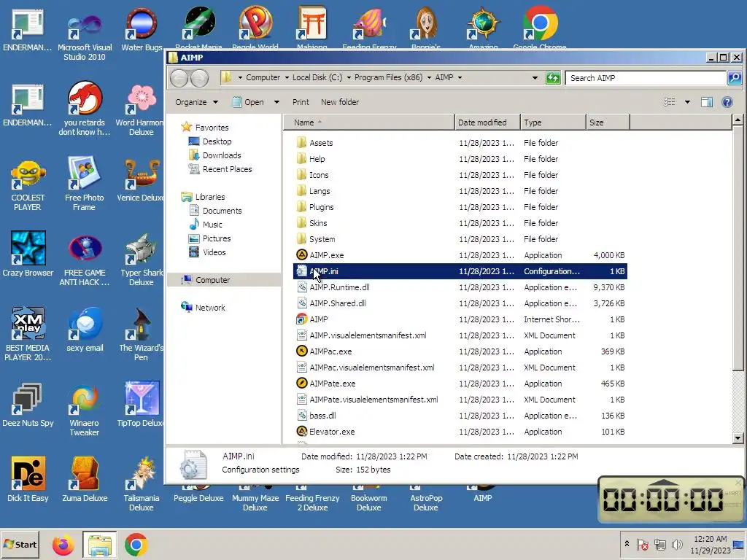747x560 pixels.
Task: Select the BEST MEDIA PLAYER XMPlay shortcut
Action: coord(28,334)
